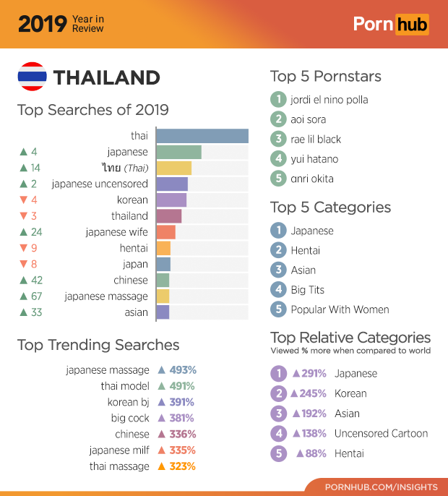
Task: Click the blue bar for the 'thai' search
Action: (x=202, y=136)
